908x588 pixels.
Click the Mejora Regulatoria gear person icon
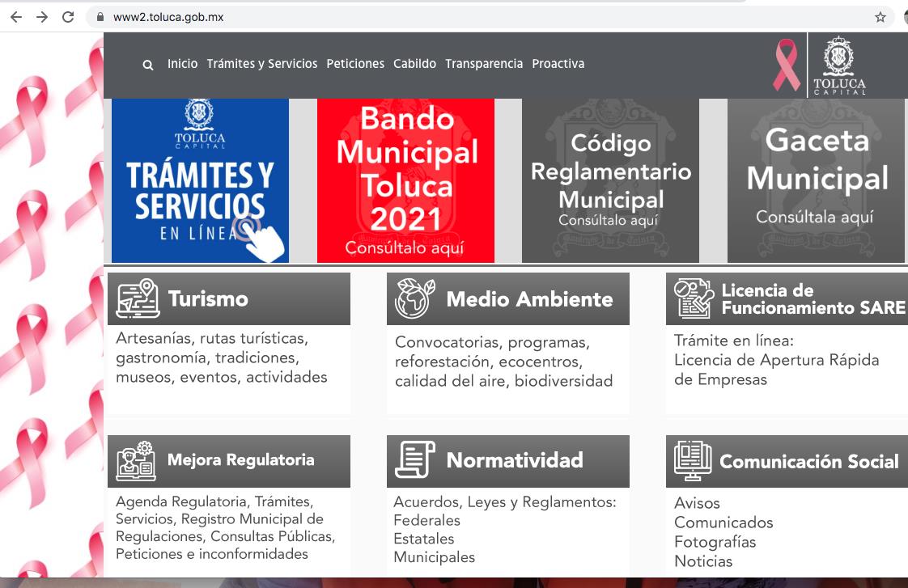[136, 461]
